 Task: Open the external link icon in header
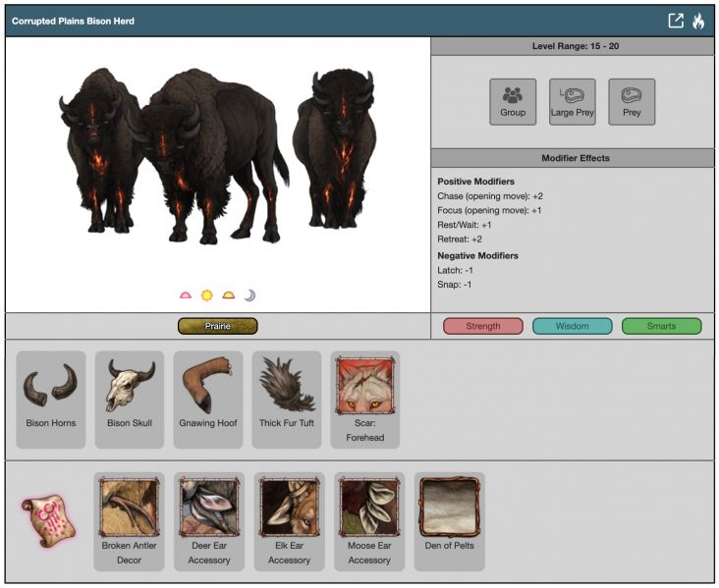[676, 21]
